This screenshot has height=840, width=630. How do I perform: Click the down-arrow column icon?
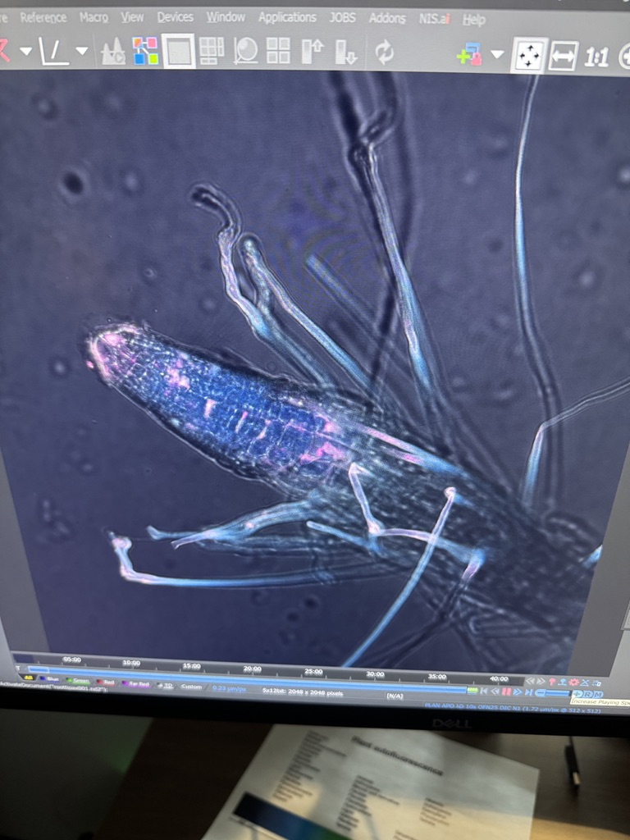(x=345, y=53)
